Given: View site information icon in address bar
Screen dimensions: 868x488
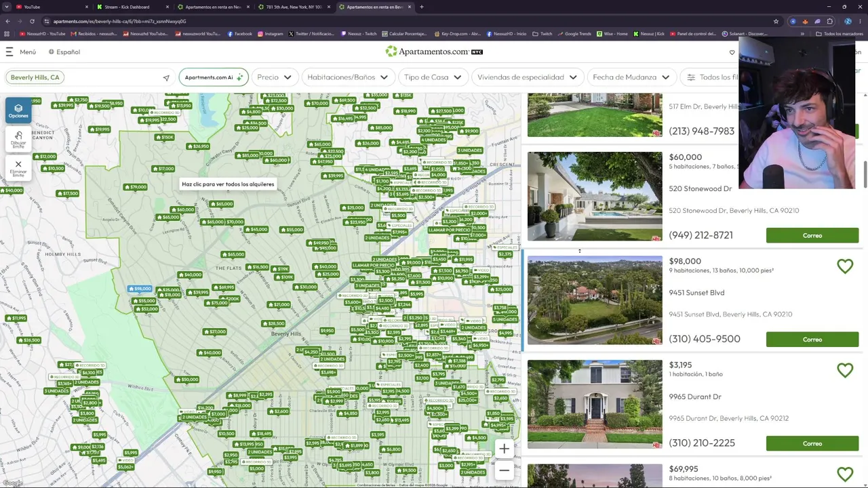Looking at the screenshot, I should tap(46, 21).
